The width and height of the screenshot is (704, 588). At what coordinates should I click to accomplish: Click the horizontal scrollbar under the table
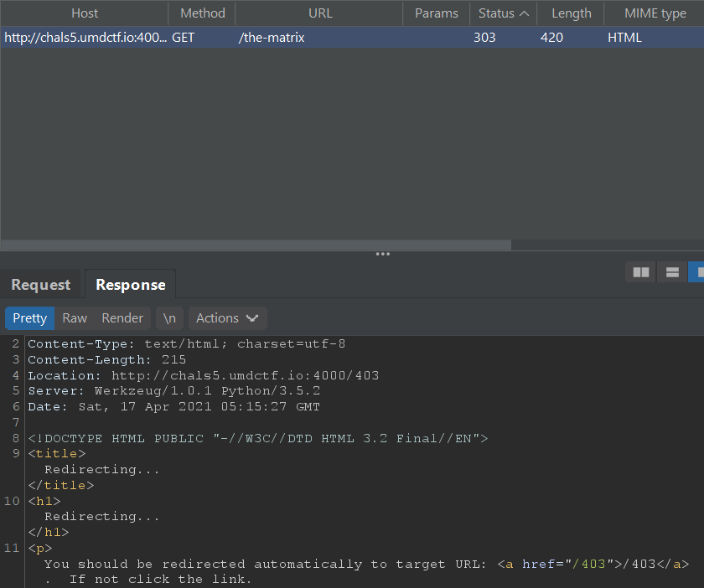pos(256,245)
